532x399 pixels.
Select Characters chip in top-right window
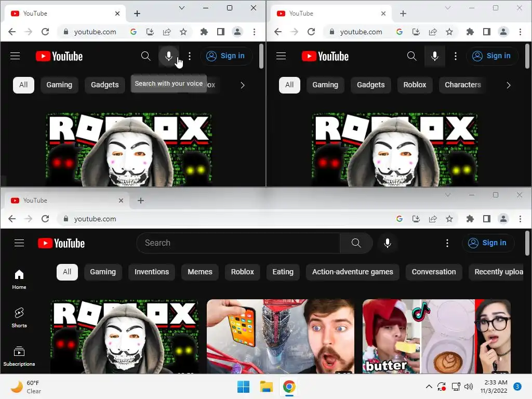[463, 85]
